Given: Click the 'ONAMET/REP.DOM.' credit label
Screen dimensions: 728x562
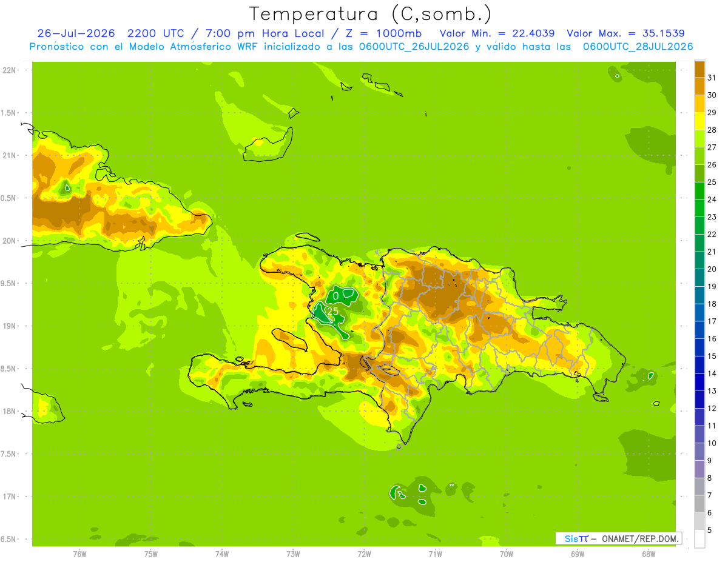Looking at the screenshot, I should (x=640, y=538).
